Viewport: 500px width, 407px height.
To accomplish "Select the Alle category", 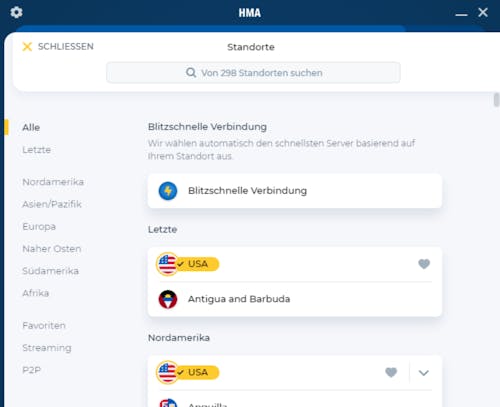I will 31,127.
